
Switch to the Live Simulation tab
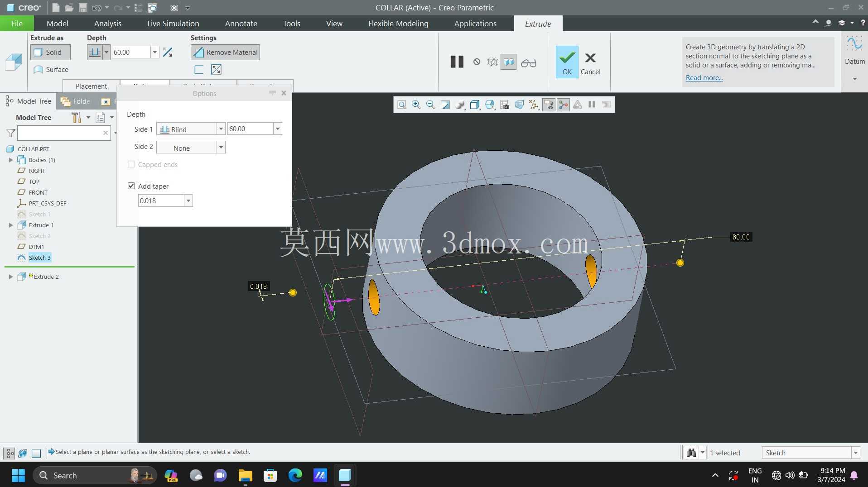tap(173, 24)
